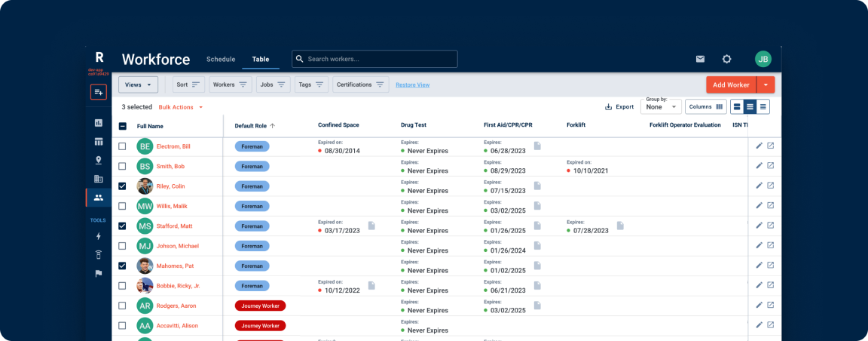Sort by Default Role column header
The width and height of the screenshot is (868, 341).
(255, 126)
